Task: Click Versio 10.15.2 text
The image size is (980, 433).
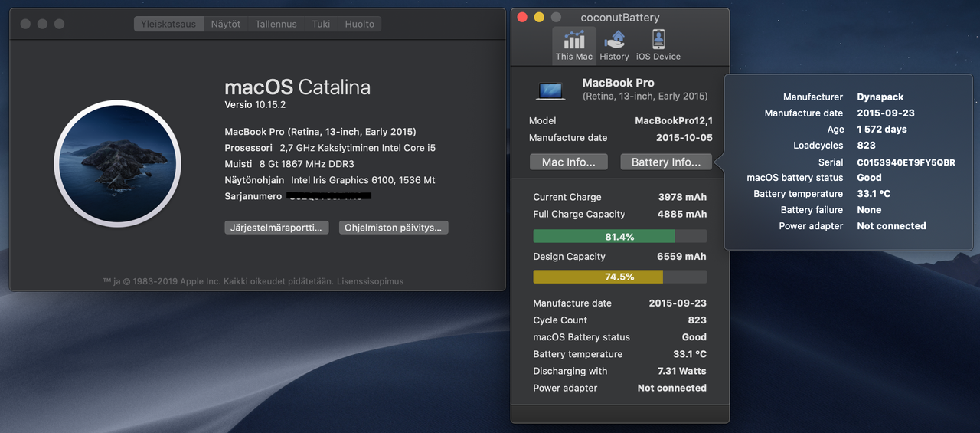Action: 255,105
